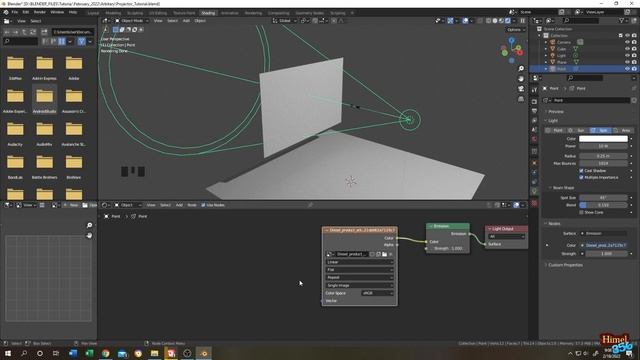The width and height of the screenshot is (640, 360).
Task: Open the Tool properties tab icon
Action: click(x=534, y=90)
